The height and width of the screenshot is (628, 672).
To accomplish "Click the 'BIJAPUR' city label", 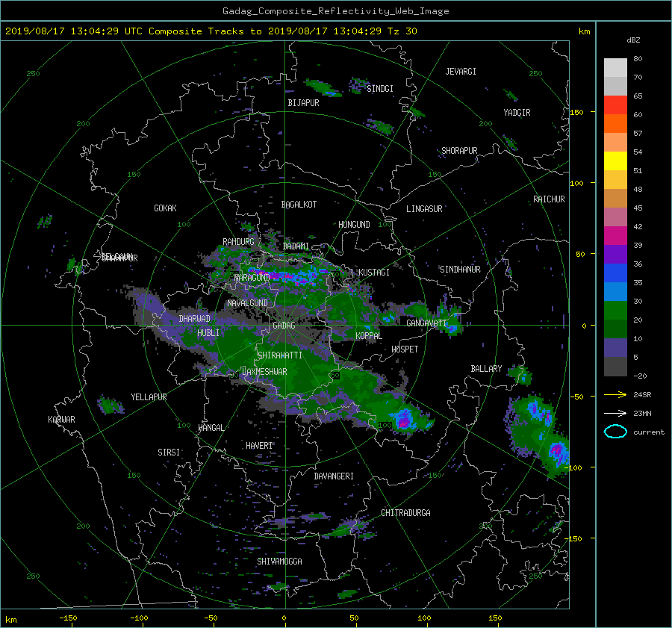I will pos(303,103).
